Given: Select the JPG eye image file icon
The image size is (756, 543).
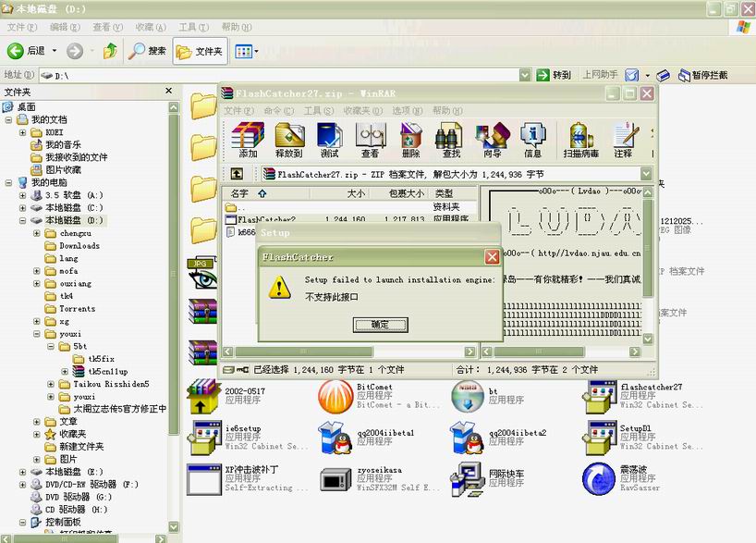Looking at the screenshot, I should [x=202, y=274].
